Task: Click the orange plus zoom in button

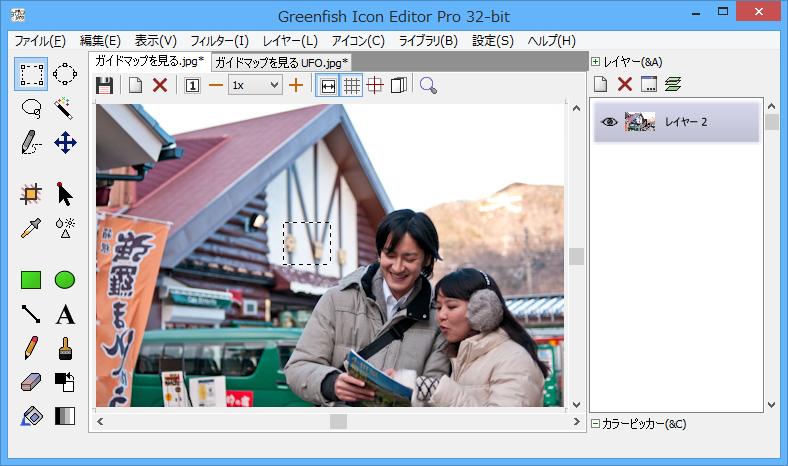Action: tap(295, 86)
